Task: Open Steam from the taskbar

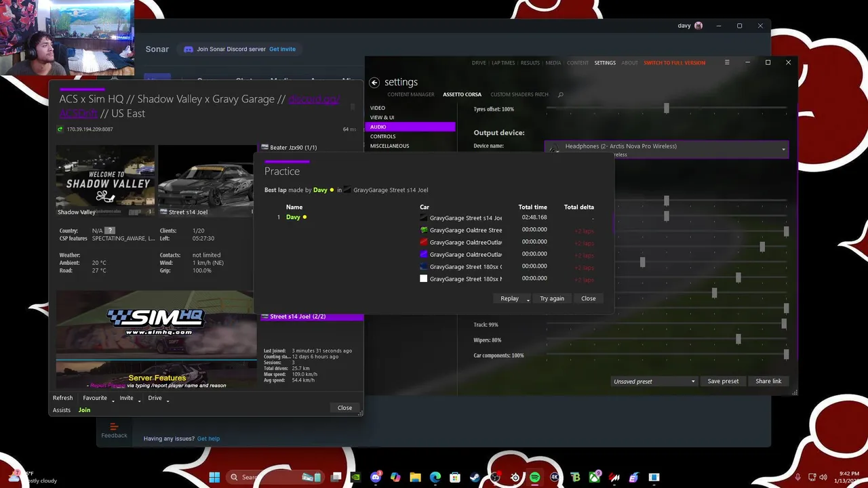Action: point(475,477)
